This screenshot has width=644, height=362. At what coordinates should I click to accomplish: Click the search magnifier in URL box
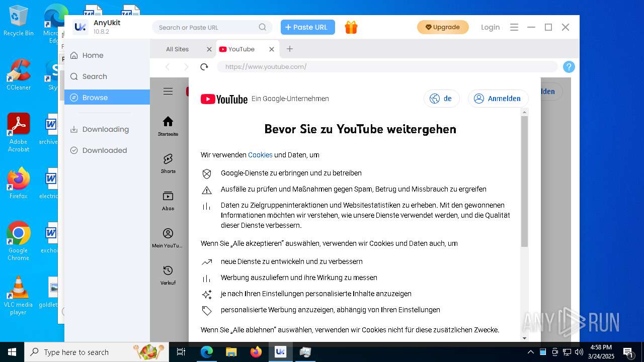click(263, 27)
